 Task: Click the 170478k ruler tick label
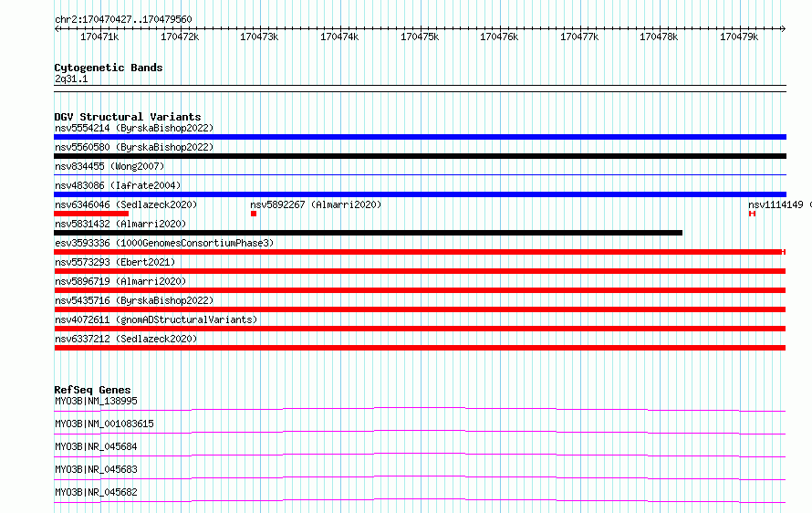point(659,37)
